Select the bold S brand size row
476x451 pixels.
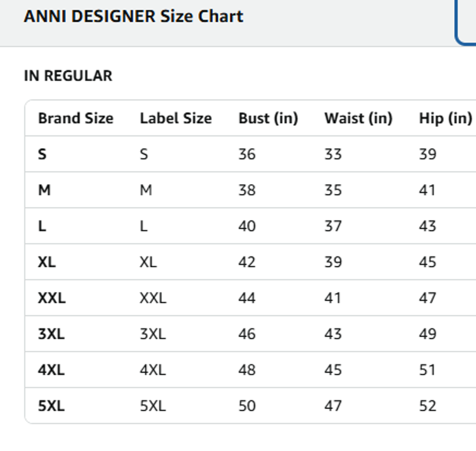[x=42, y=154]
